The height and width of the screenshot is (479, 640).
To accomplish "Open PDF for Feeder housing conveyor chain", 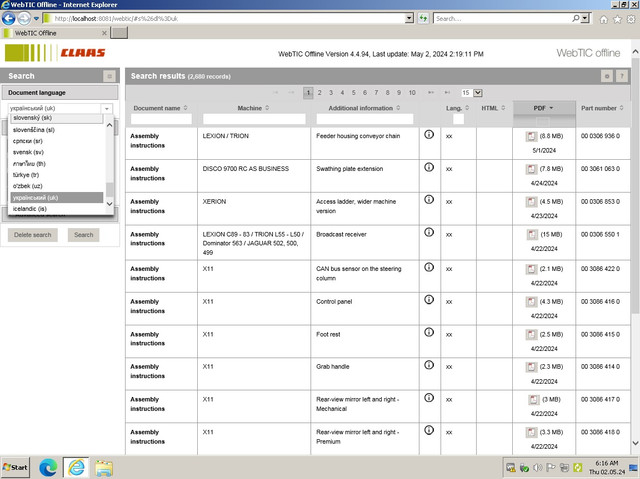I will (531, 136).
